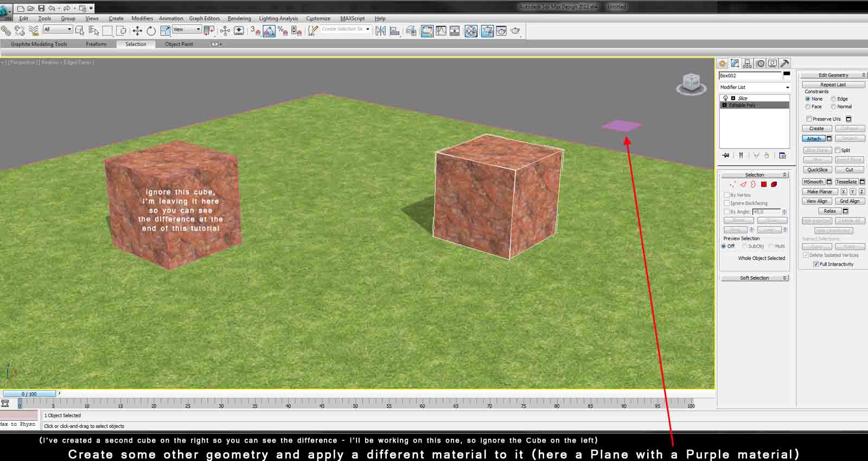Select the Off preview selection radio
This screenshot has width=868, height=461.
pyautogui.click(x=724, y=246)
